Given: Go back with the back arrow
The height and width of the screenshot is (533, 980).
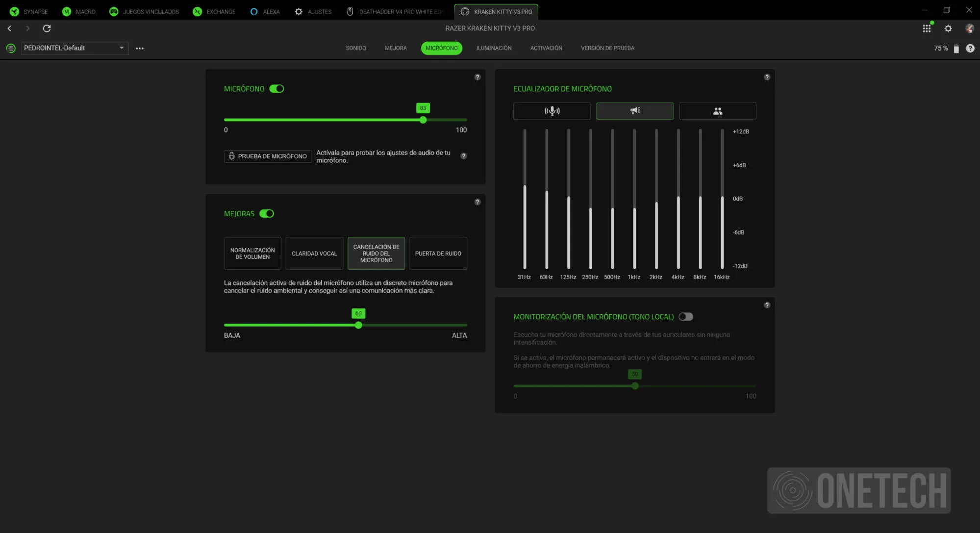Looking at the screenshot, I should tap(9, 28).
